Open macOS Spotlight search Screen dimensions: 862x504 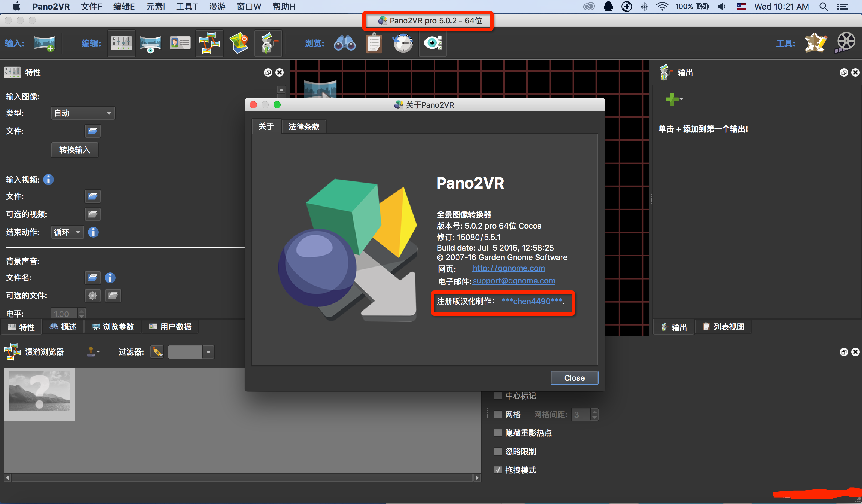[824, 7]
